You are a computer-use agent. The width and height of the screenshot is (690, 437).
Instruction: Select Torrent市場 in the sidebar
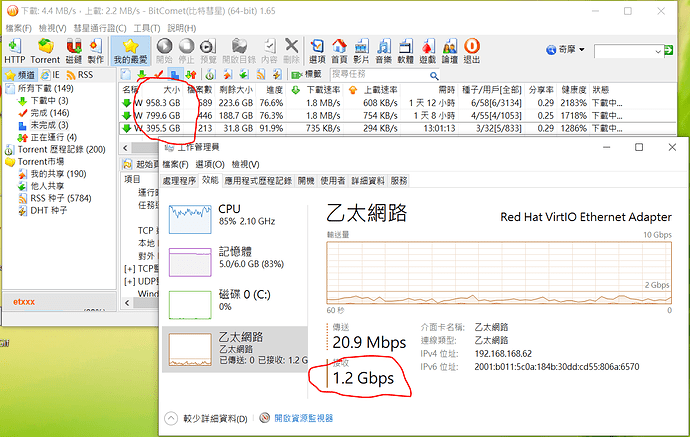40,162
